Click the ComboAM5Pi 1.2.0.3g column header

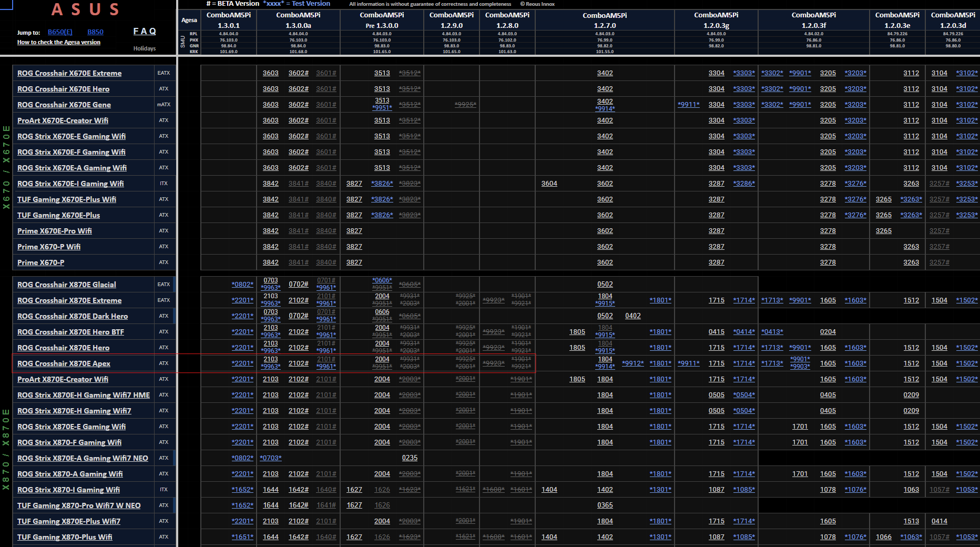(x=717, y=20)
